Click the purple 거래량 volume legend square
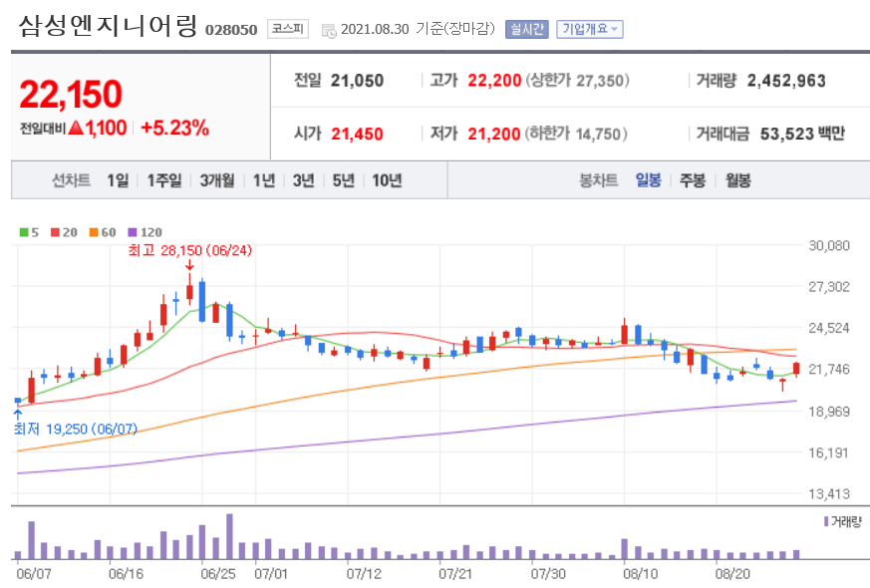870x588 pixels. [x=826, y=521]
